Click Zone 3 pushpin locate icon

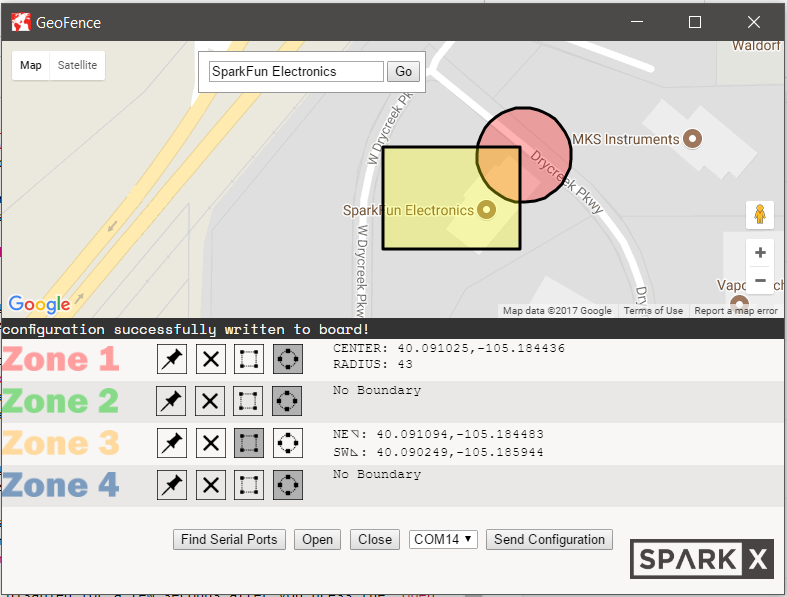[172, 443]
